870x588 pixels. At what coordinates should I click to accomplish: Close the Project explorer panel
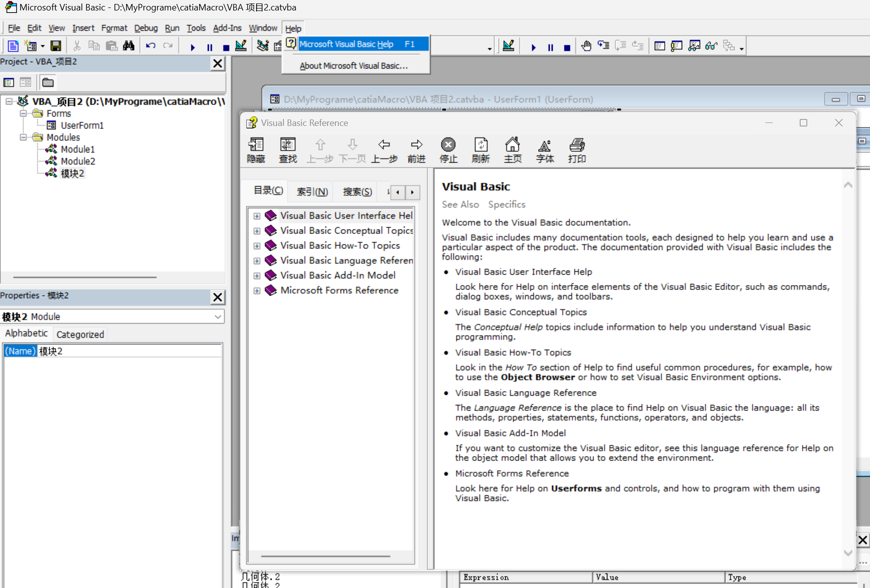(218, 63)
